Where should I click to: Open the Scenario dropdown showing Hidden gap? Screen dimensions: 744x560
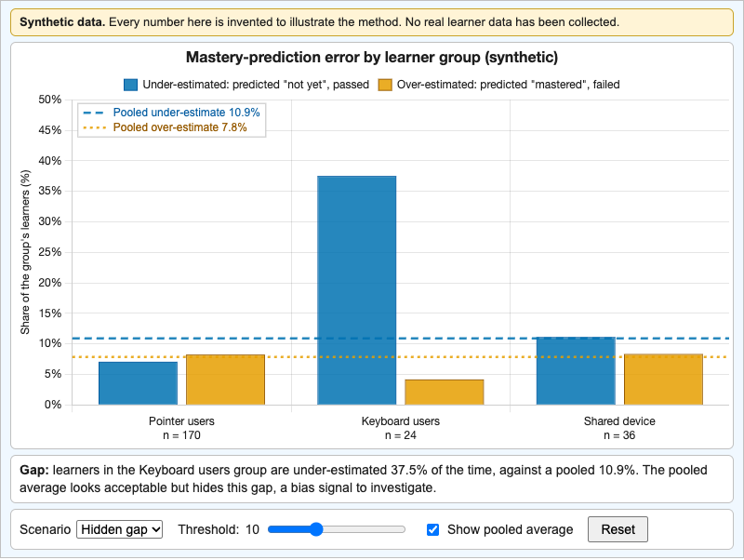pos(120,529)
